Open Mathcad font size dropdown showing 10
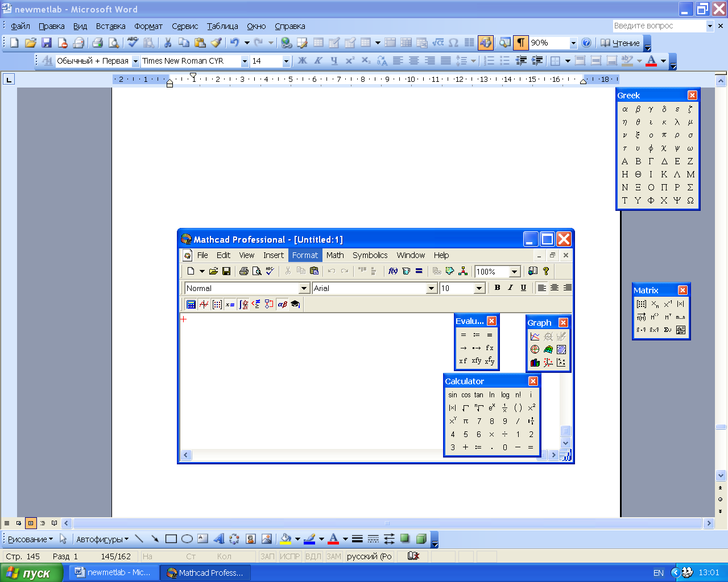Viewport: 728px width, 582px height. tap(479, 289)
